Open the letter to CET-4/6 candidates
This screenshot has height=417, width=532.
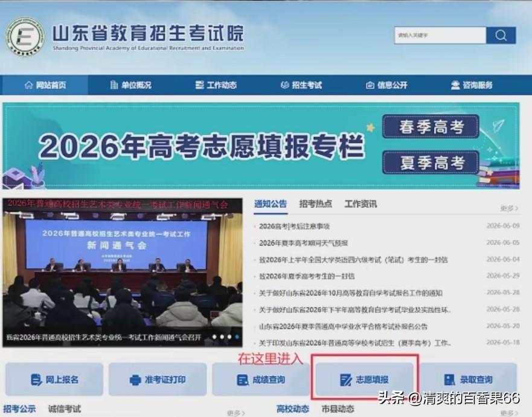353,260
